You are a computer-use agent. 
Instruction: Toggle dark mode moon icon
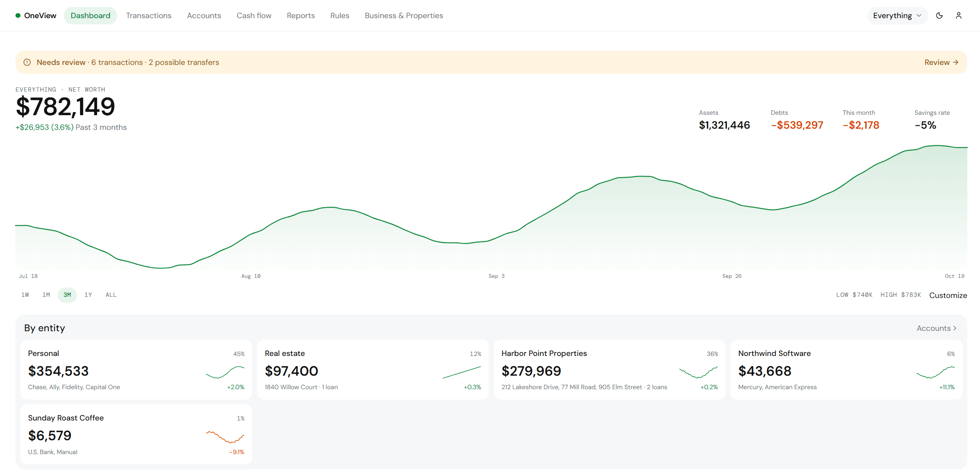(939, 15)
